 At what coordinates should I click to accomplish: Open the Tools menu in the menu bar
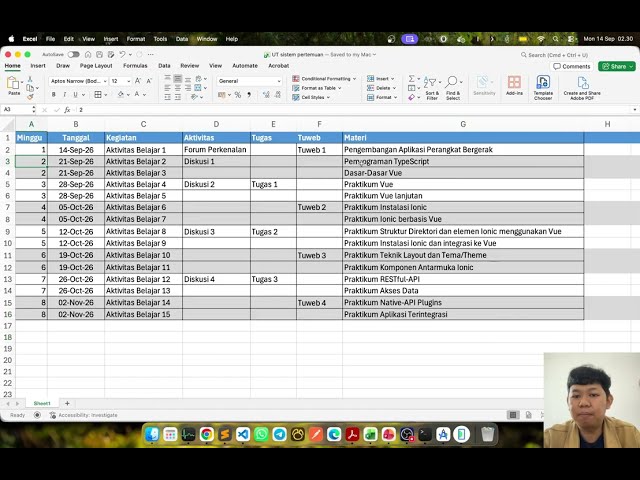tap(160, 39)
